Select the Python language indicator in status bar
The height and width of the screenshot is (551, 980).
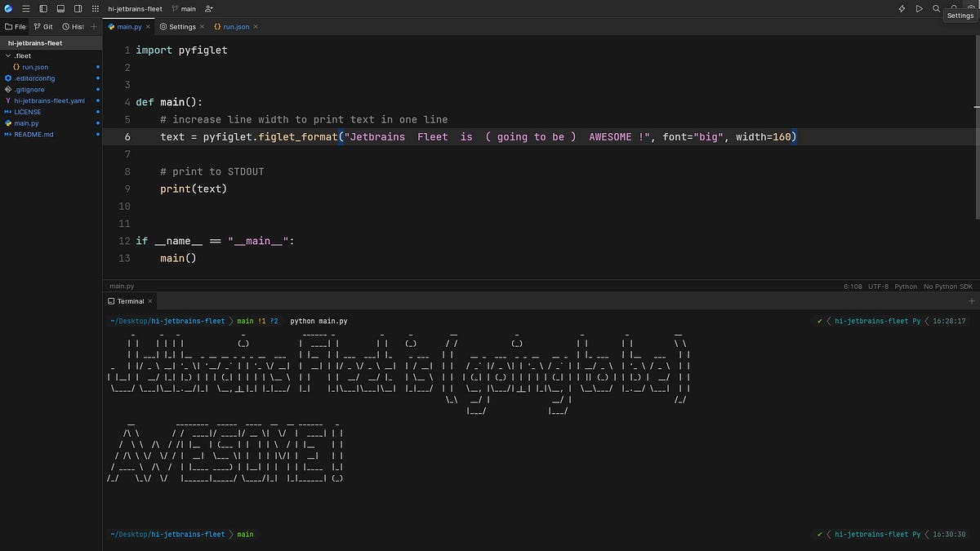pyautogui.click(x=905, y=286)
